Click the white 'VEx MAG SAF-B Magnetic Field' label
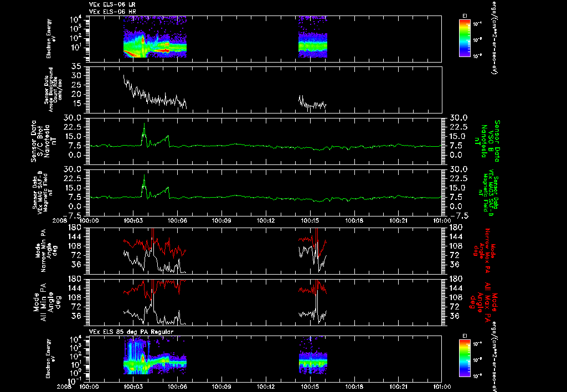This screenshot has height=392, width=567. tap(43, 192)
